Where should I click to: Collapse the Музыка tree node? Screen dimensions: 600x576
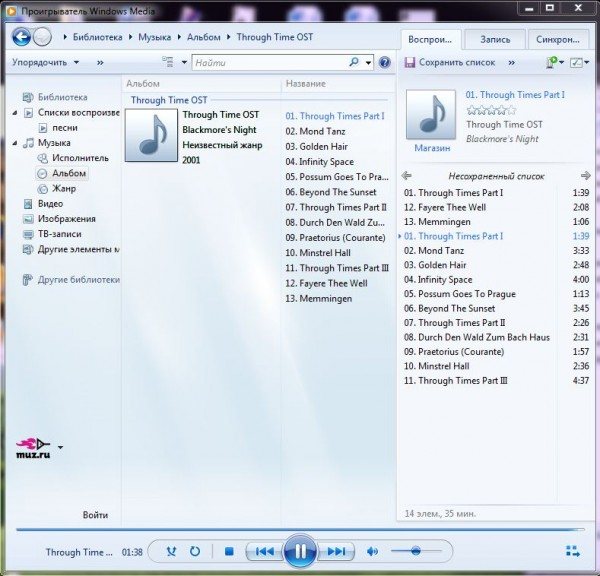[x=15, y=143]
